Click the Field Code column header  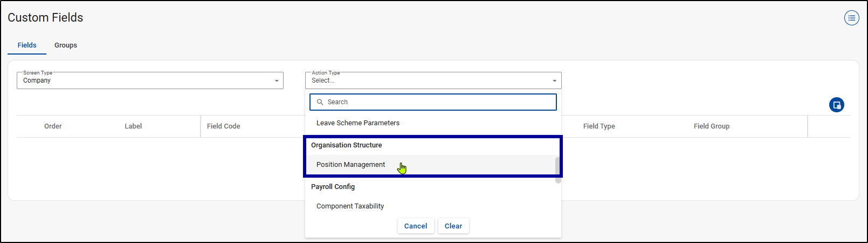tap(223, 126)
